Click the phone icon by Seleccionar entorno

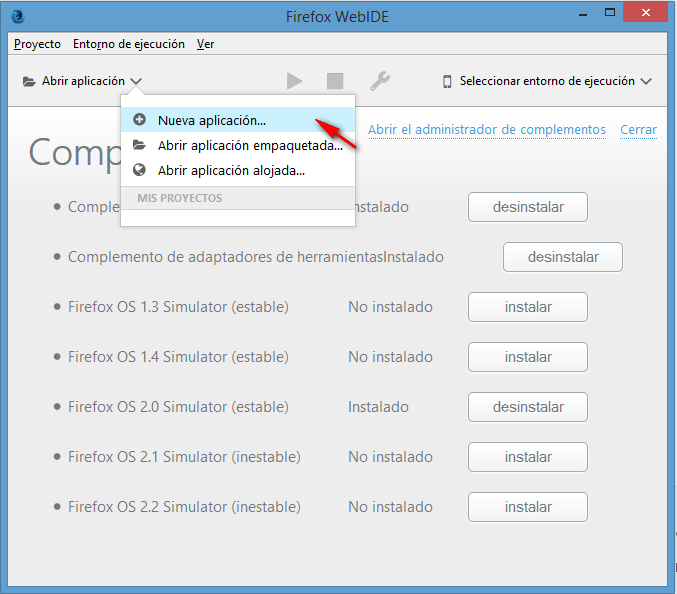(447, 81)
